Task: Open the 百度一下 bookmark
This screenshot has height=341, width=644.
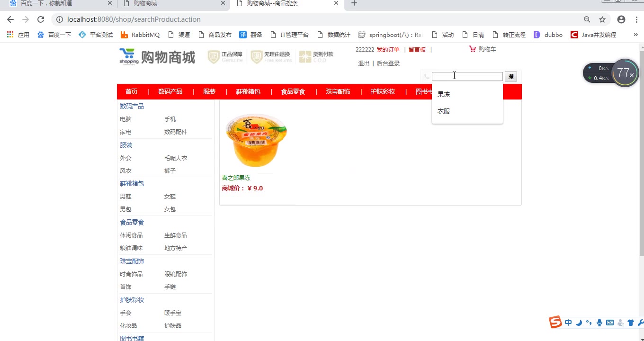Action: (54, 35)
